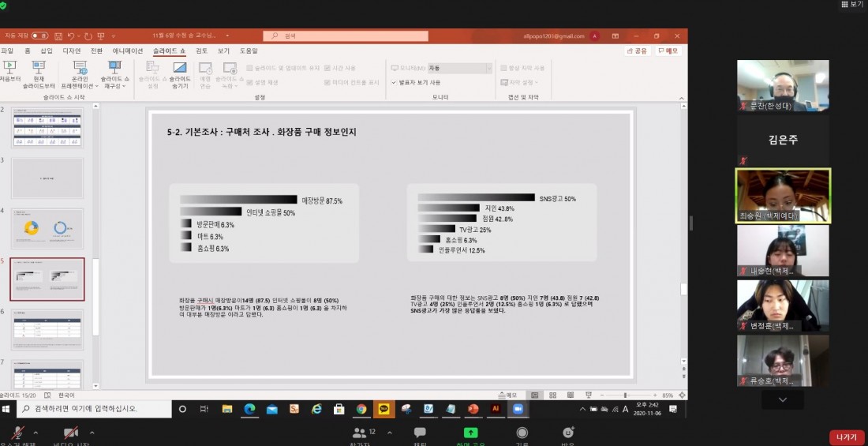This screenshot has height=446, width=868.
Task: Open Zoom Chat (채팅) panel
Action: [x=420, y=436]
